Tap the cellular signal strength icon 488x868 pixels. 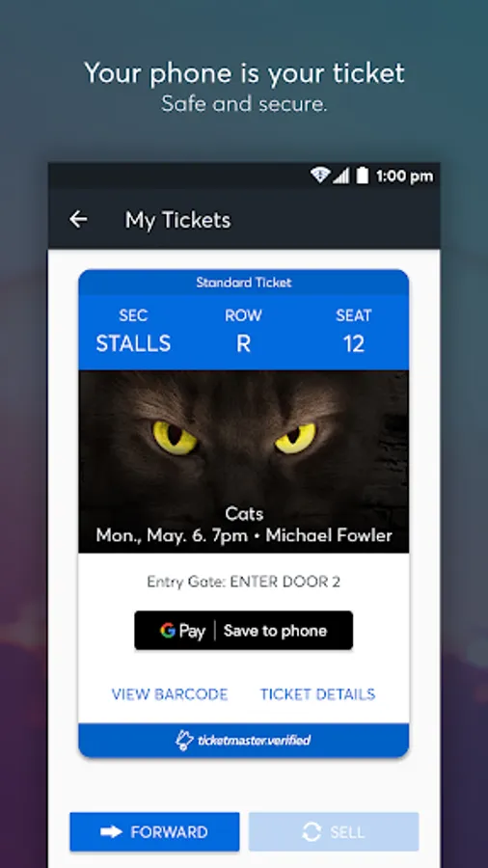tap(340, 176)
